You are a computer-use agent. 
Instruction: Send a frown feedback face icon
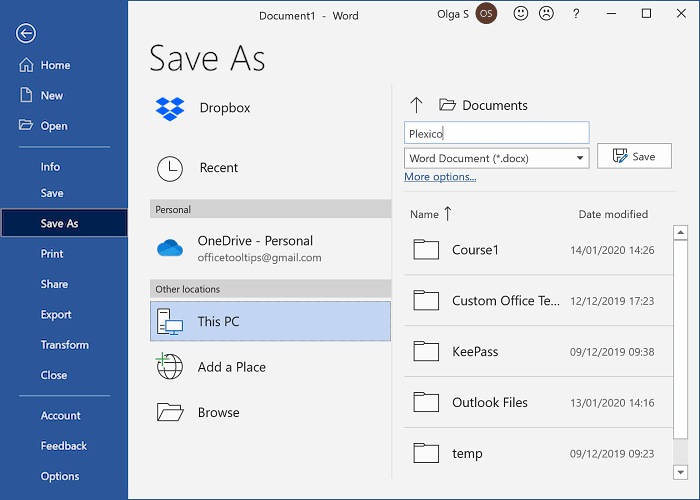pos(547,14)
